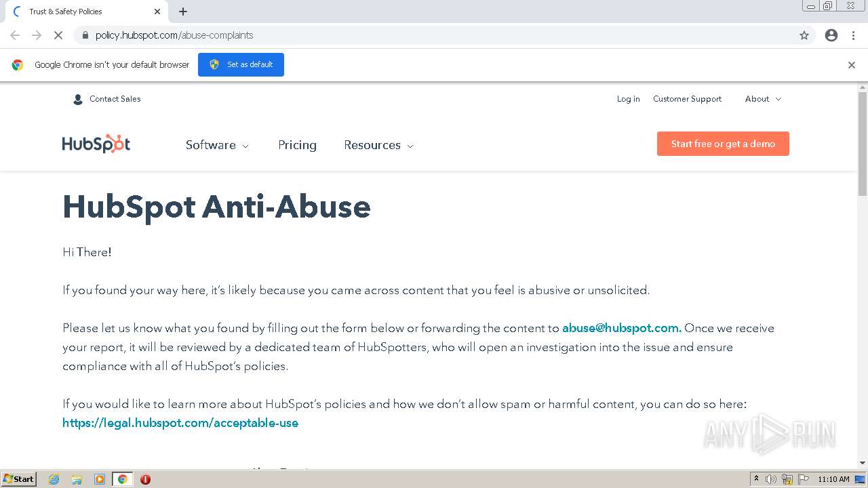This screenshot has width=868, height=488.
Task: Click the Chrome taskbar icon
Action: (x=123, y=479)
